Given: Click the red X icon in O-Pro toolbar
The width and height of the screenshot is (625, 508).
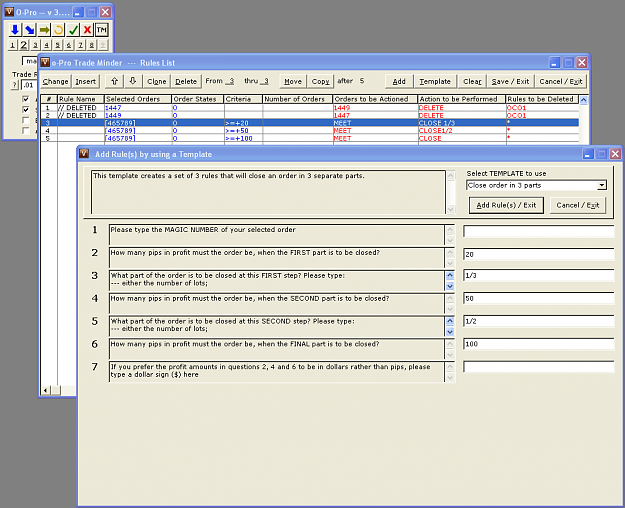Looking at the screenshot, I should pos(87,30).
